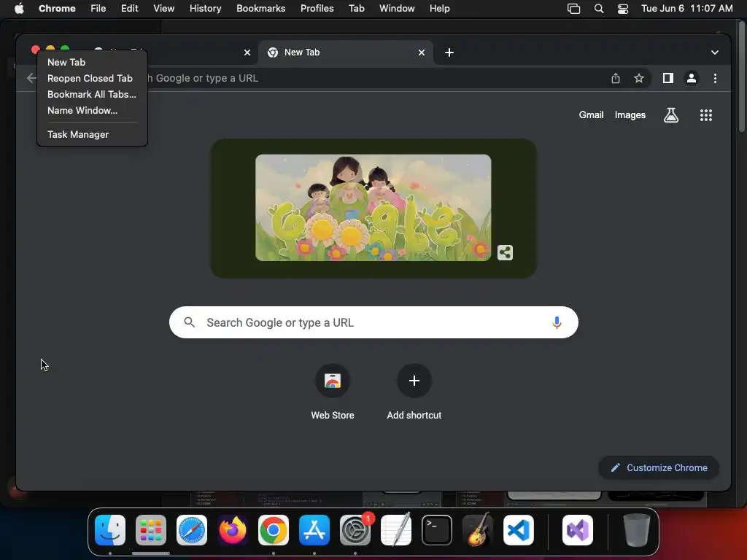Viewport: 747px width, 560px height.
Task: Share the Doodle via share icon
Action: [x=505, y=252]
